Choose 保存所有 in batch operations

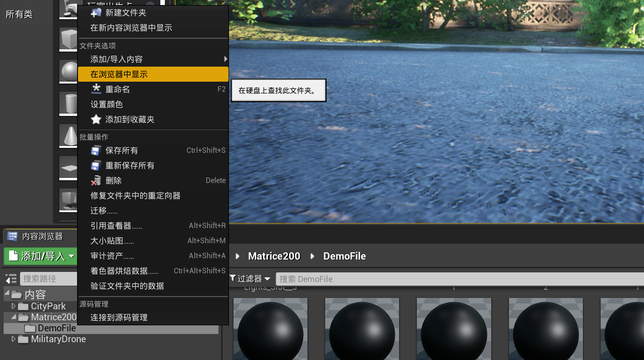tap(153, 150)
